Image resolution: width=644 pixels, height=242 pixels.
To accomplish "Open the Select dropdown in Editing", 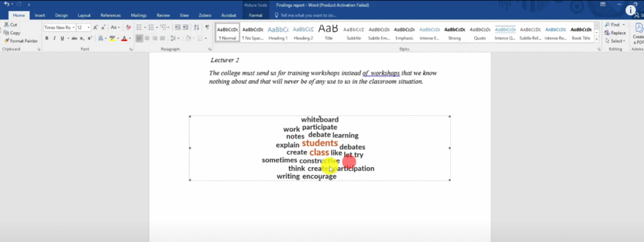I will coord(615,41).
